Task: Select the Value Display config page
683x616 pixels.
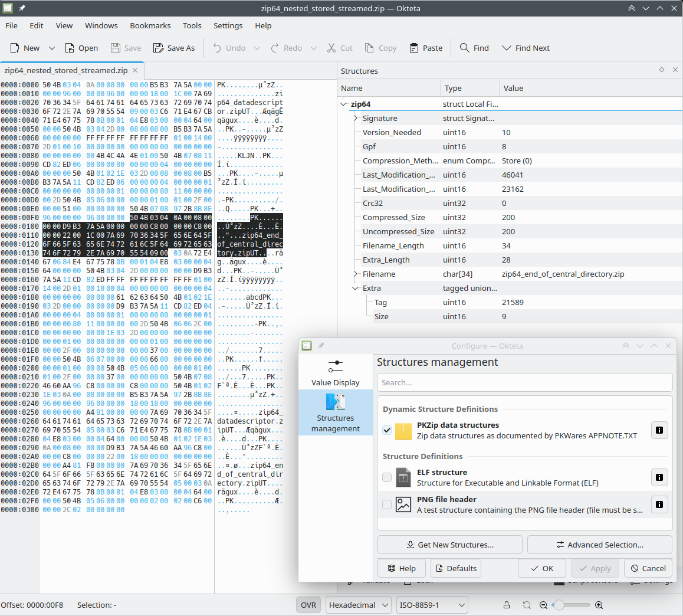Action: (x=336, y=373)
